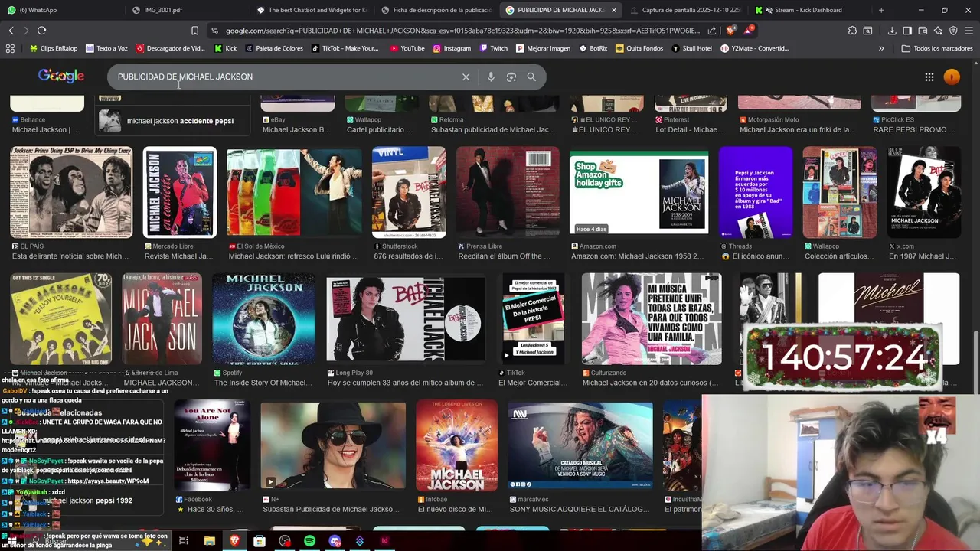This screenshot has height=551, width=980.
Task: Share this page link icon
Action: 712,31
